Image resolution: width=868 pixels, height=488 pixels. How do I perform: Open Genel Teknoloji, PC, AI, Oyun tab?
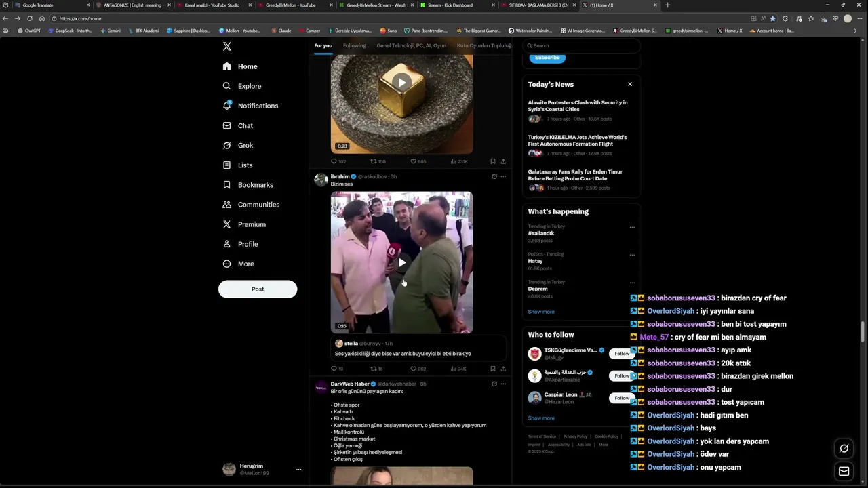point(412,45)
